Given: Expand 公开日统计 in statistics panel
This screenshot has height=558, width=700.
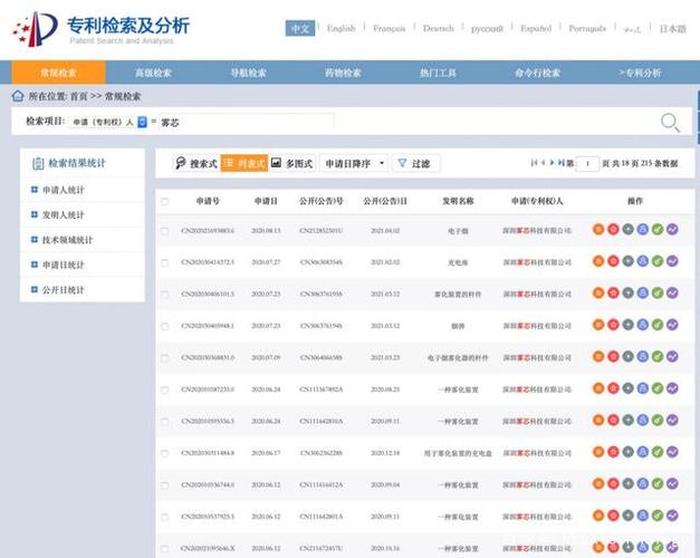Looking at the screenshot, I should point(34,290).
